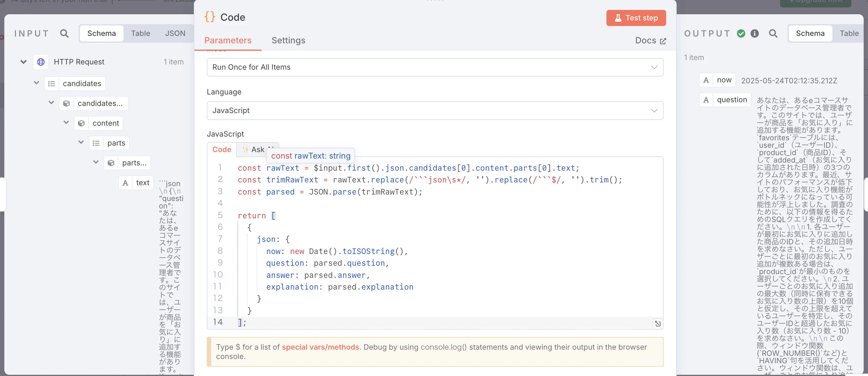
Task: Click code line 10 answer property
Action: [x=318, y=275]
